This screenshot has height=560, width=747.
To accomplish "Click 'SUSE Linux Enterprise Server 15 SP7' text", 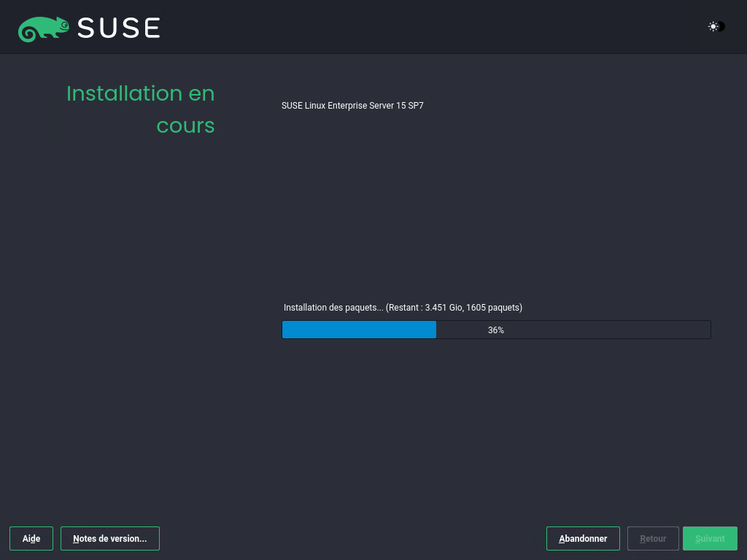I will (352, 106).
